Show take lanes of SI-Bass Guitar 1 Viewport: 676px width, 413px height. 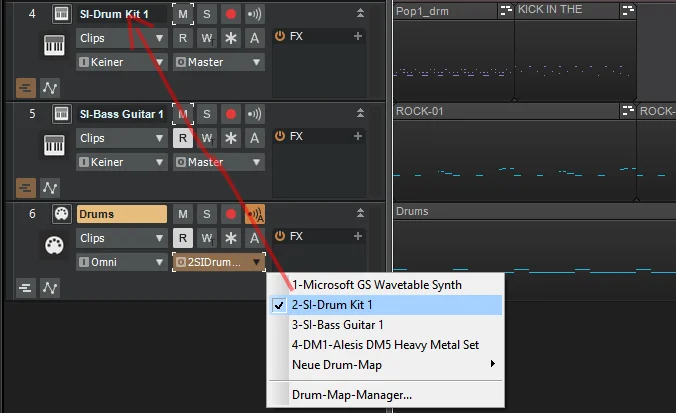pos(25,188)
